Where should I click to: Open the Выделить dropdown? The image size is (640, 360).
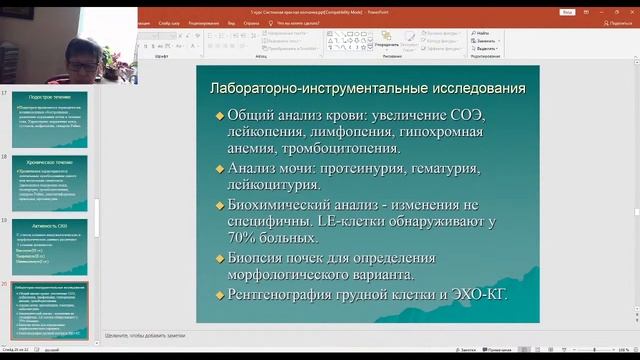point(484,49)
